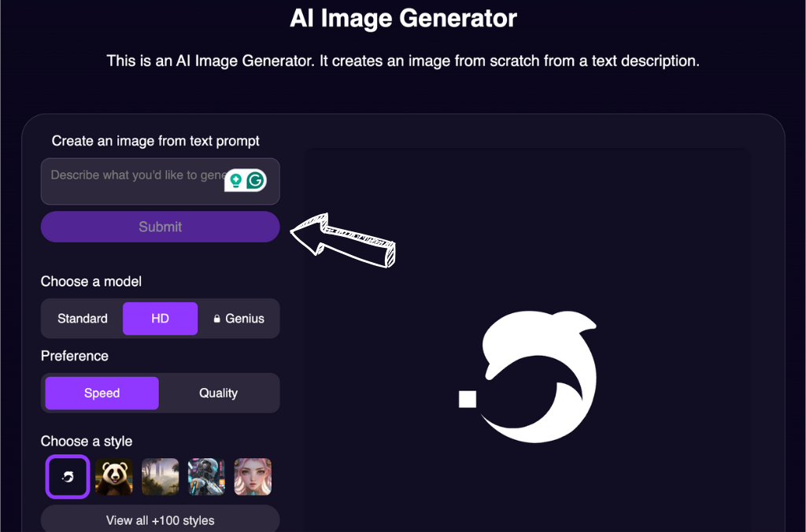The image size is (806, 532).
Task: Click the AI Image Generator heading
Action: pyautogui.click(x=402, y=17)
